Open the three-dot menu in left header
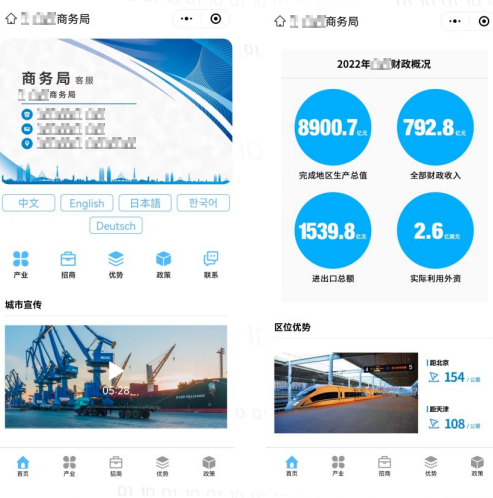 (186, 19)
